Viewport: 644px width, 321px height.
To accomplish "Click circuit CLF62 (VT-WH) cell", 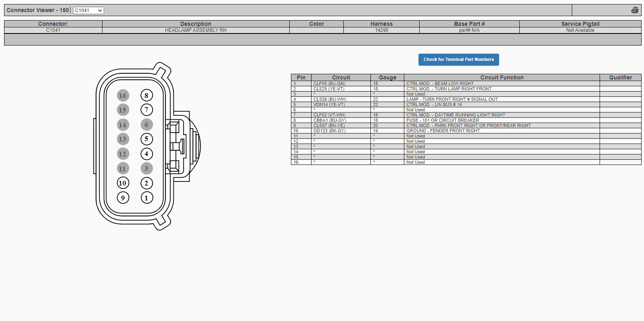I will point(341,115).
